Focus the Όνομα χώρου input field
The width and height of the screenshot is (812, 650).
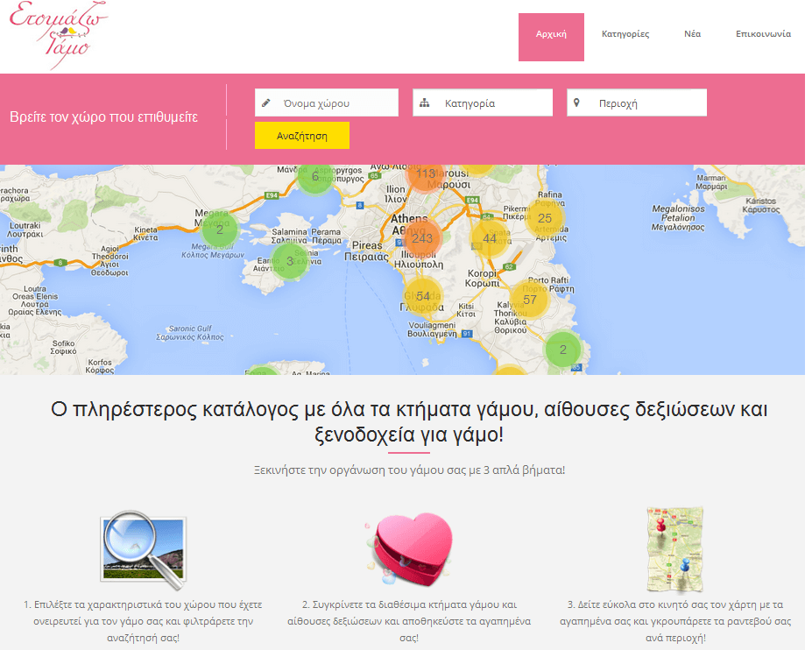pyautogui.click(x=327, y=102)
